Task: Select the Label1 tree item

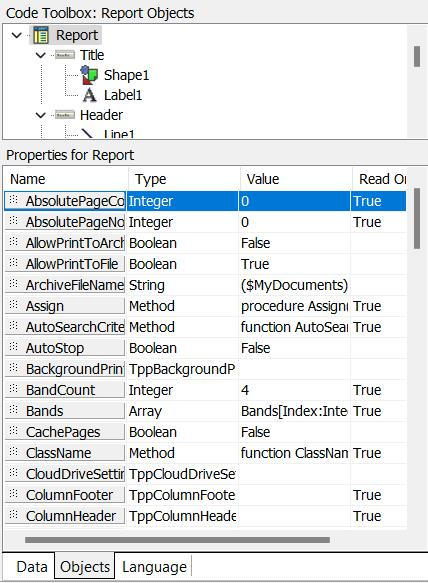Action: click(123, 96)
